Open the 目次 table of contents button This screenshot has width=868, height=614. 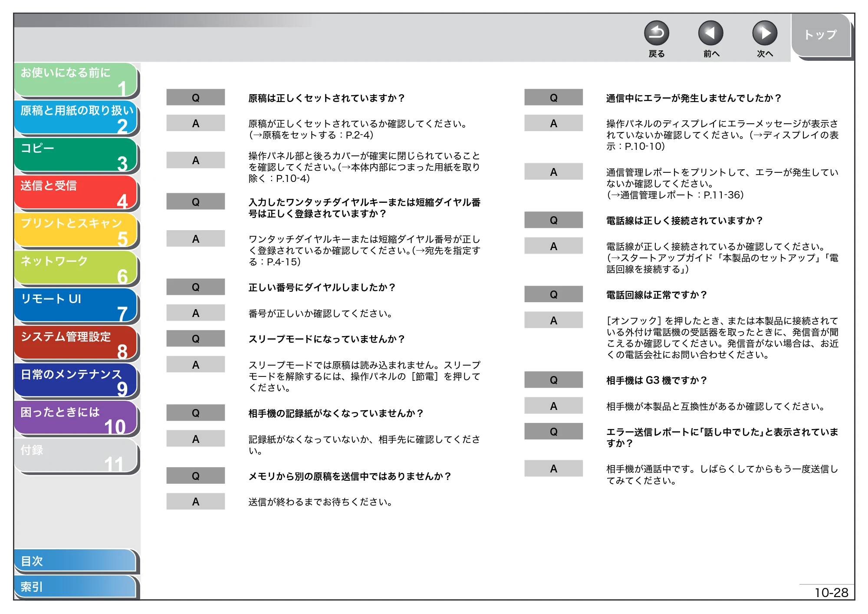click(x=75, y=561)
